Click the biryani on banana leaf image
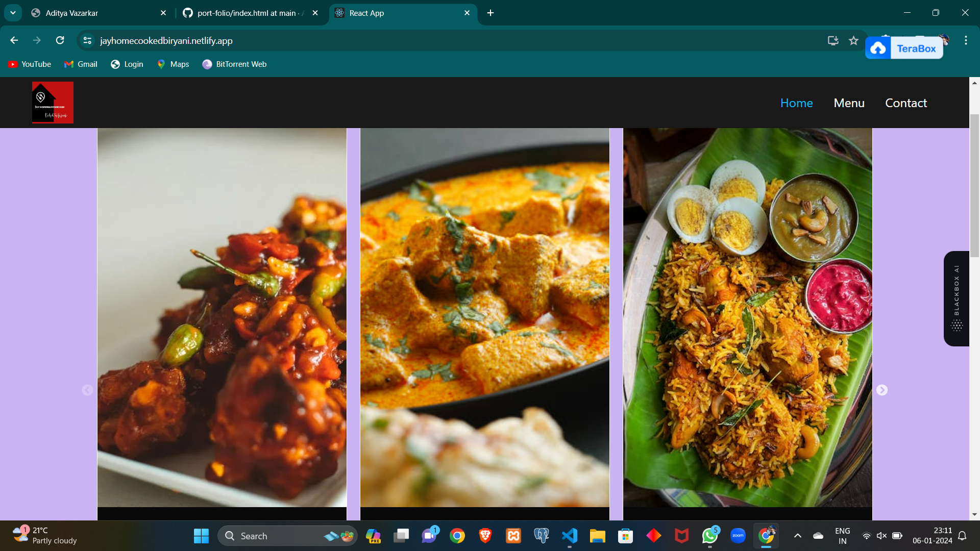The width and height of the screenshot is (980, 551). click(x=747, y=316)
